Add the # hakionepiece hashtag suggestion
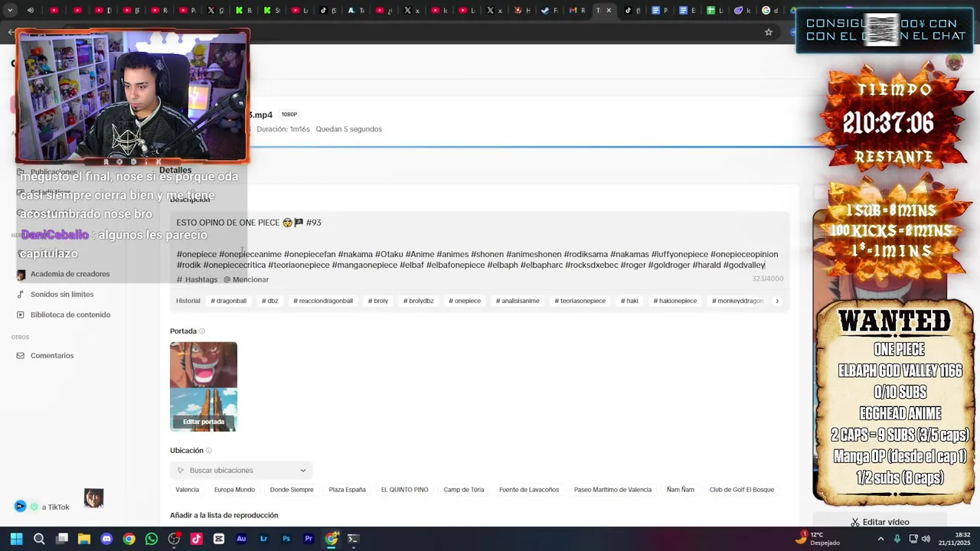Screen dimensions: 980x551 coord(675,301)
